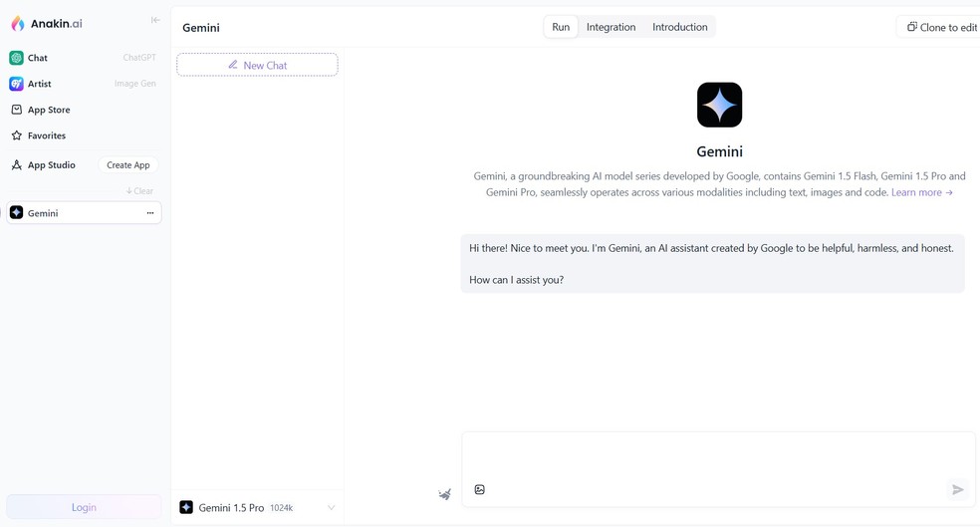Screen dimensions: 980x527
Task: Click the image upload icon
Action: coord(479,489)
